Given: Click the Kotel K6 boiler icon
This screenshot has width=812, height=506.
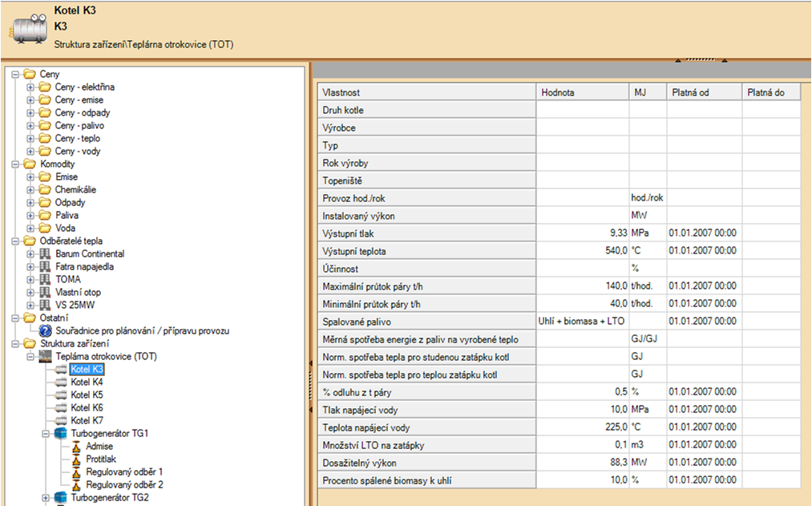Looking at the screenshot, I should pos(61,407).
